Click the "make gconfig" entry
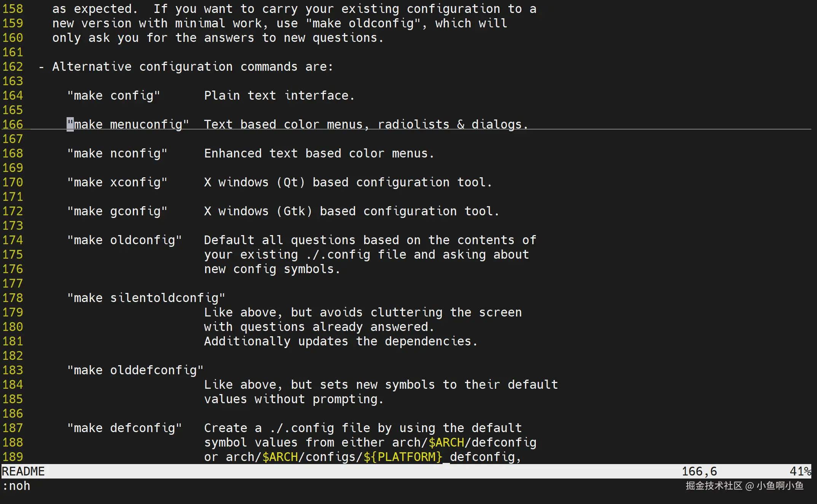Screen dimensions: 817x504 coord(117,211)
